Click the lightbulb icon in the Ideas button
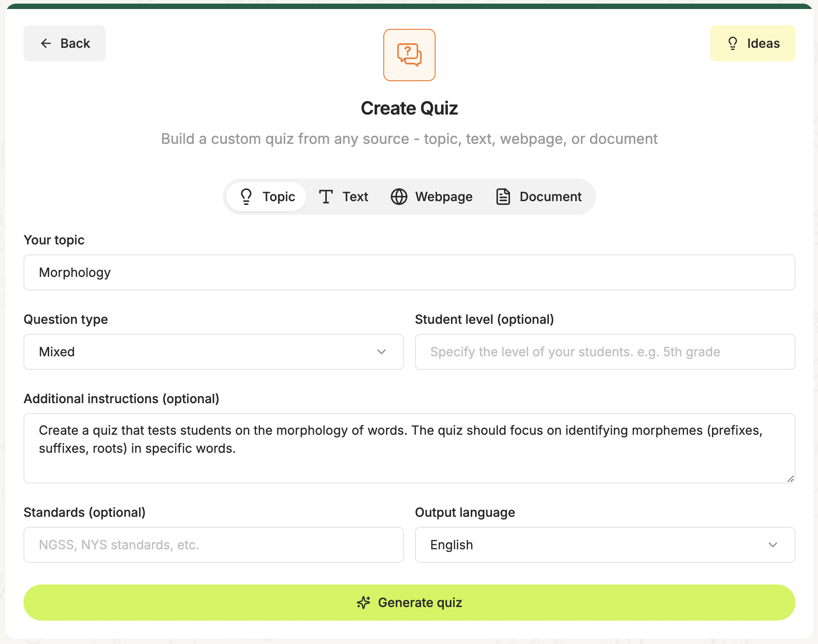The image size is (818, 644). pos(733,43)
